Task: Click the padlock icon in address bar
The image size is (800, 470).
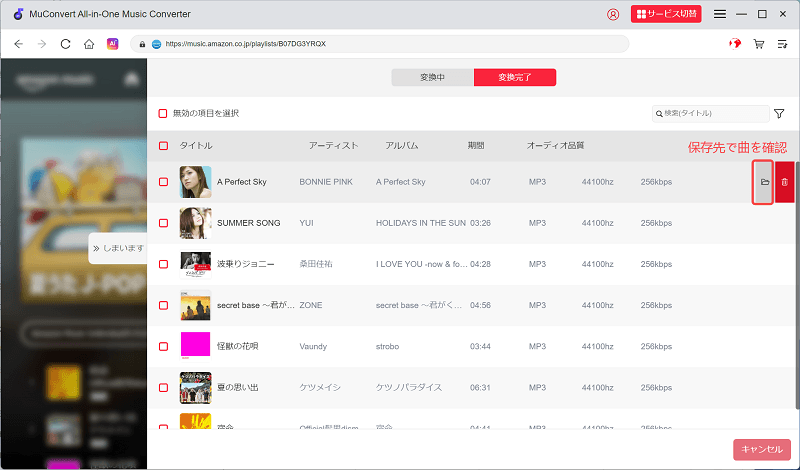Action: click(x=142, y=44)
